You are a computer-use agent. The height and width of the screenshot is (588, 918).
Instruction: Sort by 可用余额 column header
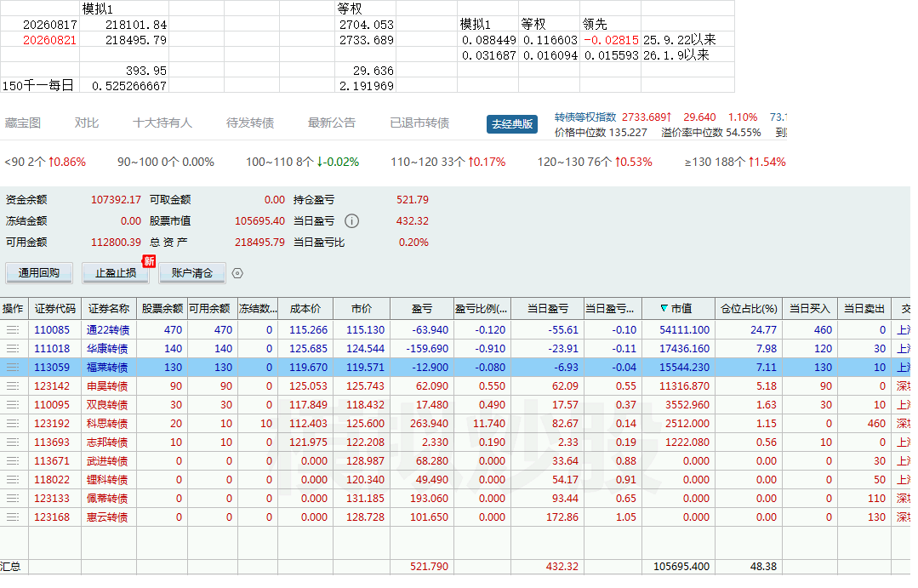[x=213, y=309]
